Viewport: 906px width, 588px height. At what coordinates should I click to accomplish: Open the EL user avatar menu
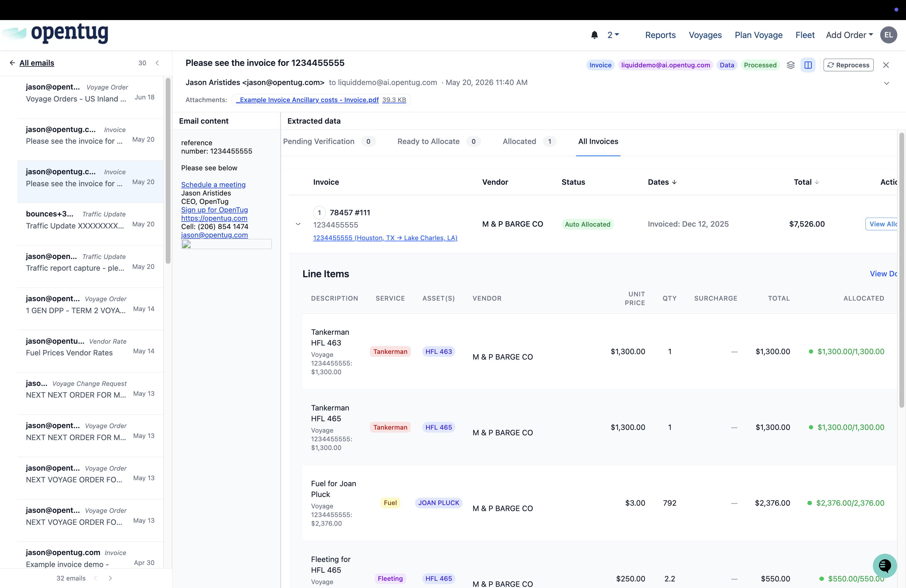[x=889, y=35]
